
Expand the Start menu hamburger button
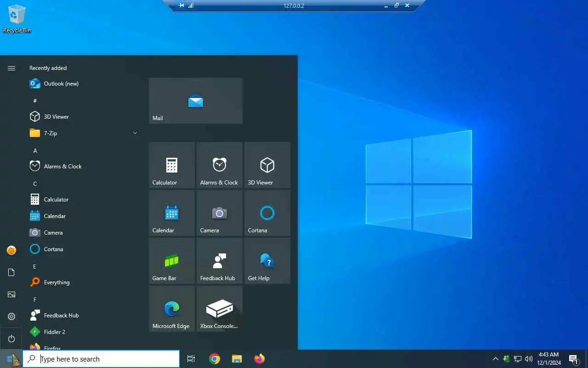pos(11,68)
